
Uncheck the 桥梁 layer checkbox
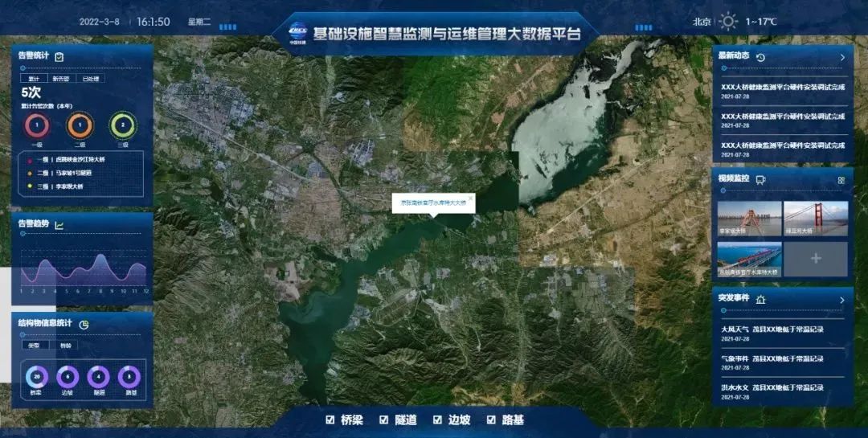[x=330, y=420]
